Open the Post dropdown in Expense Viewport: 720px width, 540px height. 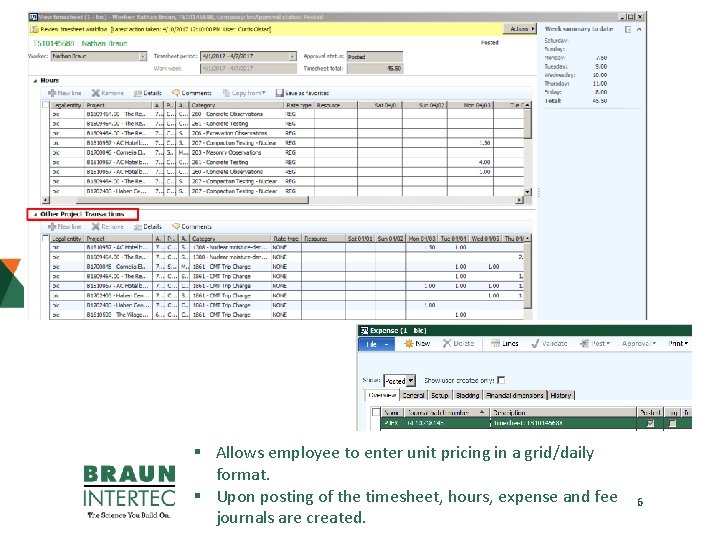595,343
